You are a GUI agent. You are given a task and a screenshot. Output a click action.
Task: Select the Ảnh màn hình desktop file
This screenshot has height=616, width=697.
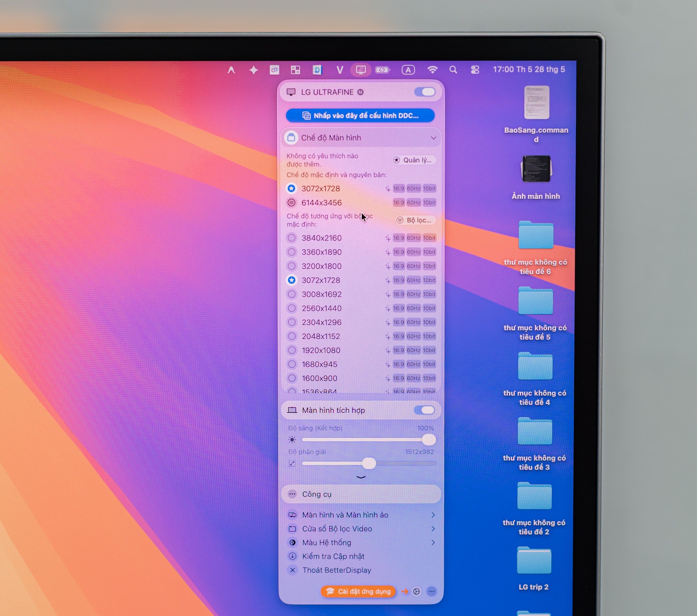[x=536, y=169]
